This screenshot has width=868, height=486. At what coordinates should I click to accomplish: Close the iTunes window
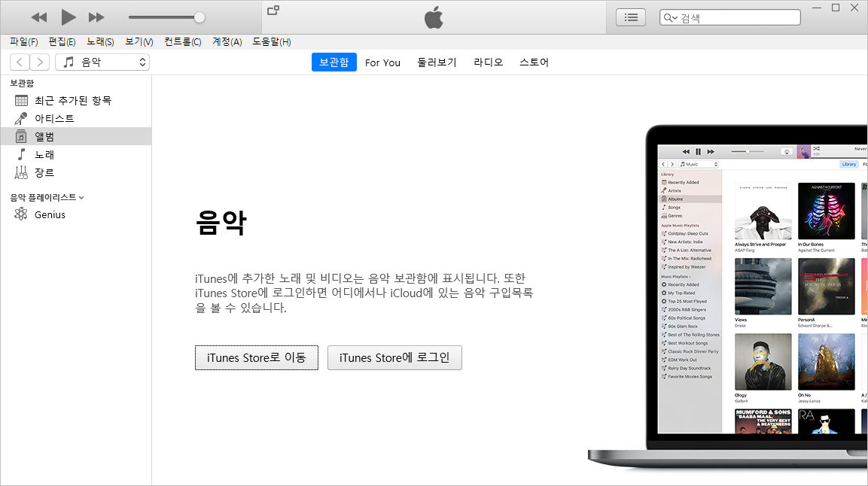[854, 8]
